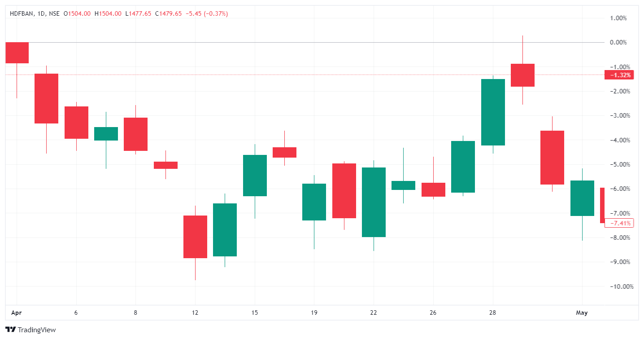This screenshot has width=644, height=339.
Task: Click the May date label
Action: click(582, 312)
